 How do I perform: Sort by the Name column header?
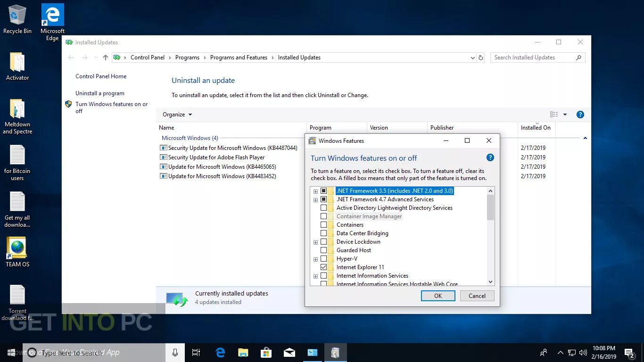(231, 128)
